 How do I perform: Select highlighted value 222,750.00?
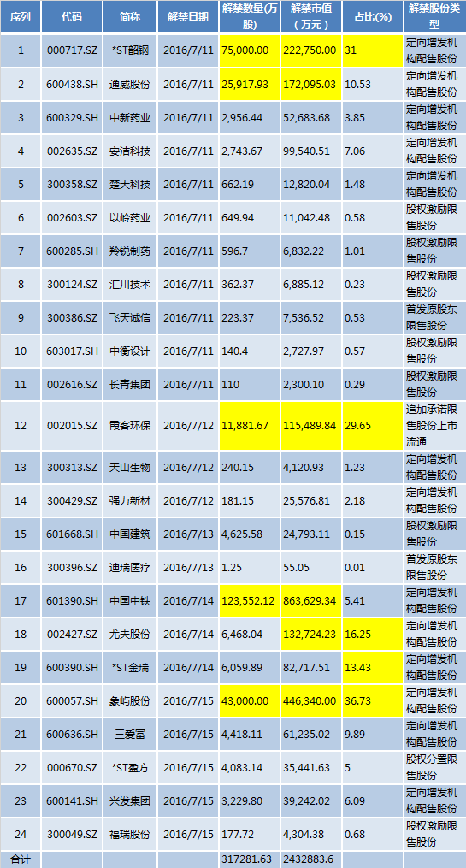311,50
